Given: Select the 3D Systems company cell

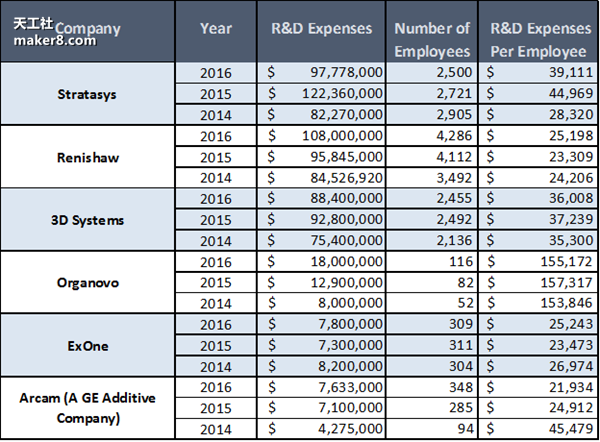Looking at the screenshot, I should point(87,220).
